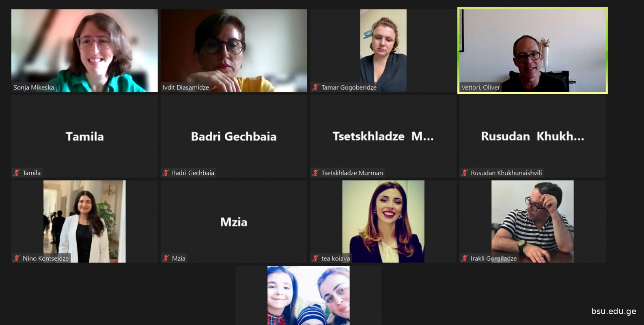Click Irakli Gorgiladze's muted mic icon
The height and width of the screenshot is (325, 644).
coord(465,258)
